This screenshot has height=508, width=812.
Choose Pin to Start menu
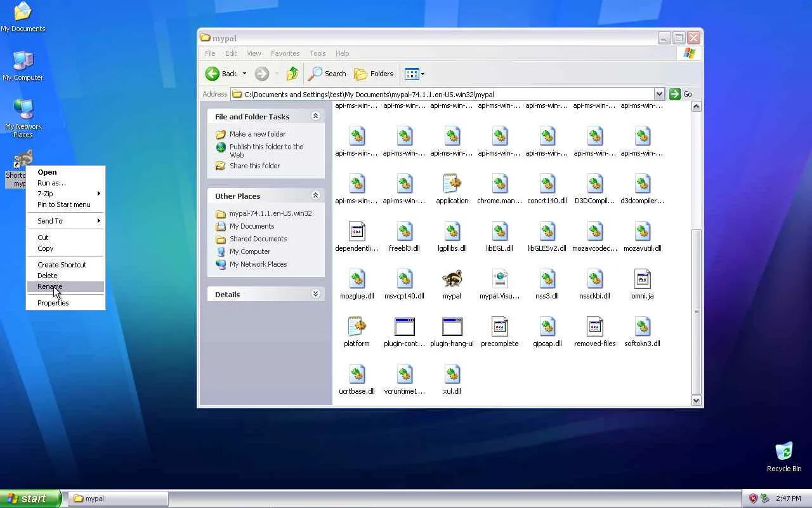pyautogui.click(x=65, y=204)
